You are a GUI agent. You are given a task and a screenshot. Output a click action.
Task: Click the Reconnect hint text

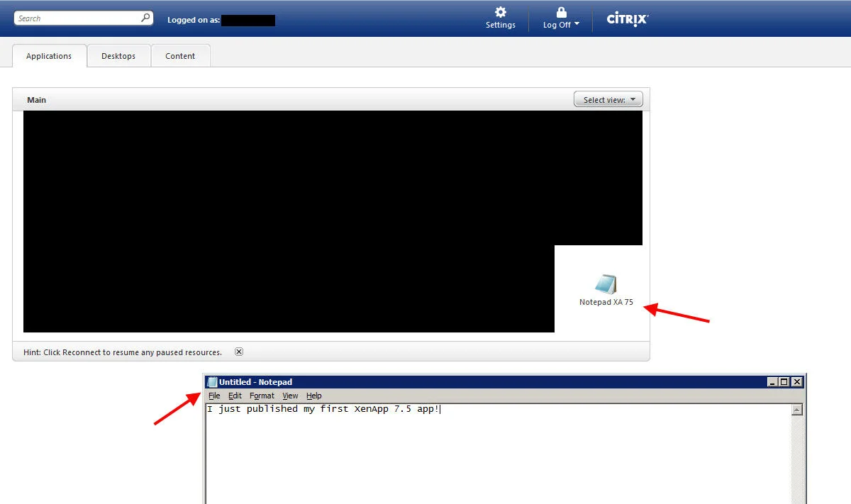(x=123, y=352)
